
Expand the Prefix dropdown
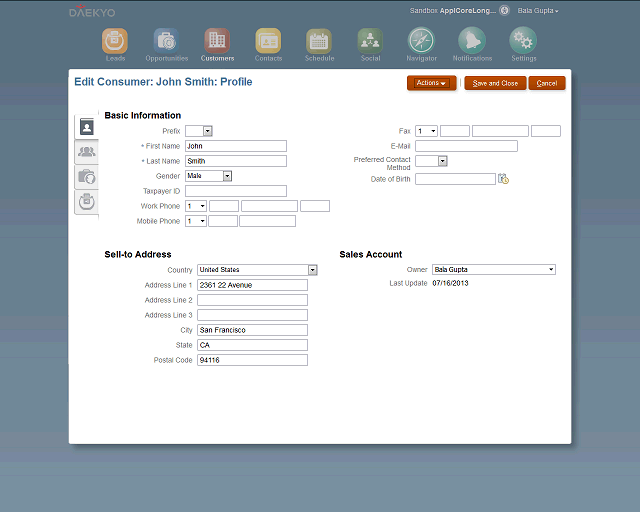(208, 131)
